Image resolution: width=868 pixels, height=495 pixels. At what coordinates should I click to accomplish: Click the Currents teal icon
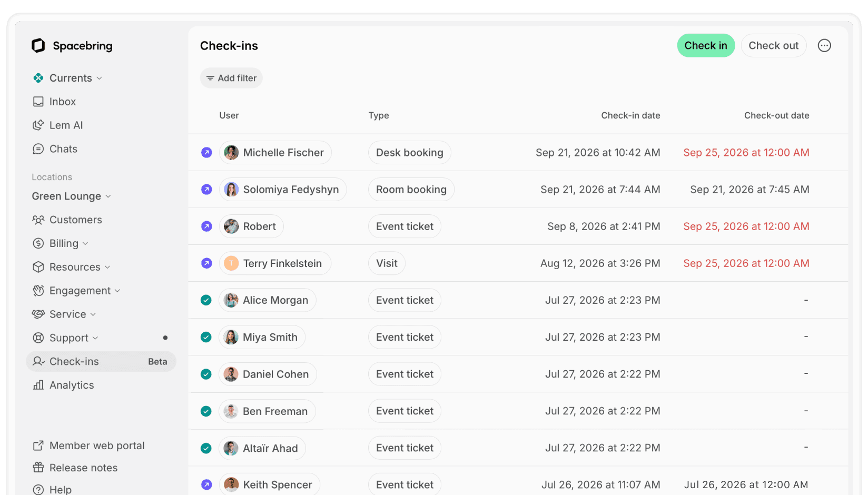pyautogui.click(x=38, y=78)
